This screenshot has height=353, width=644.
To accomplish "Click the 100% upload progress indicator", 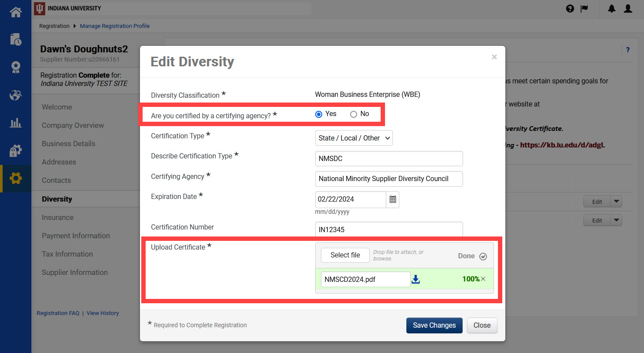I will pos(470,279).
